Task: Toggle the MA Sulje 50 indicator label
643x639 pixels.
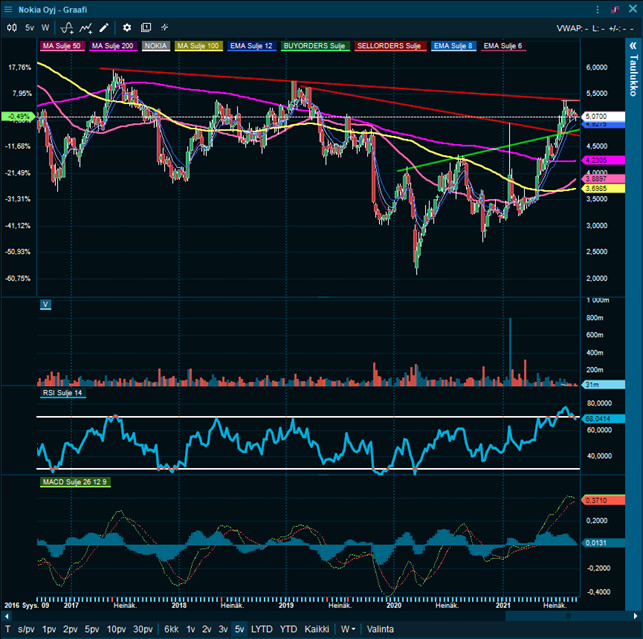Action: point(62,46)
